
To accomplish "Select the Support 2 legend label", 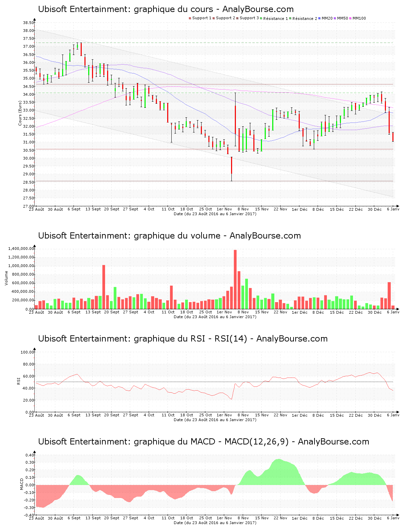I will click(226, 18).
